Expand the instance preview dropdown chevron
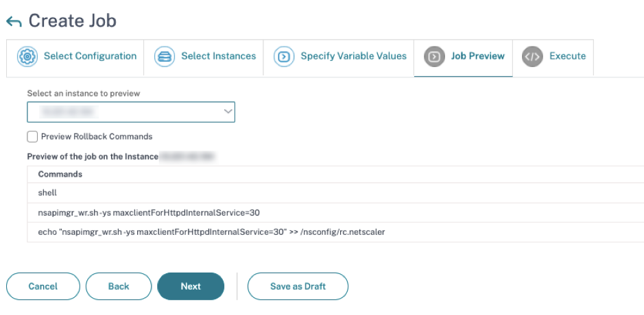The height and width of the screenshot is (315, 644). click(228, 112)
